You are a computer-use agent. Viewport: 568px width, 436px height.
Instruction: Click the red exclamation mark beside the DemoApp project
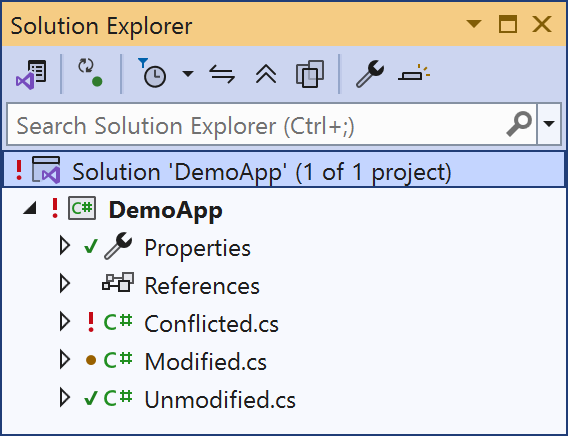(x=55, y=208)
